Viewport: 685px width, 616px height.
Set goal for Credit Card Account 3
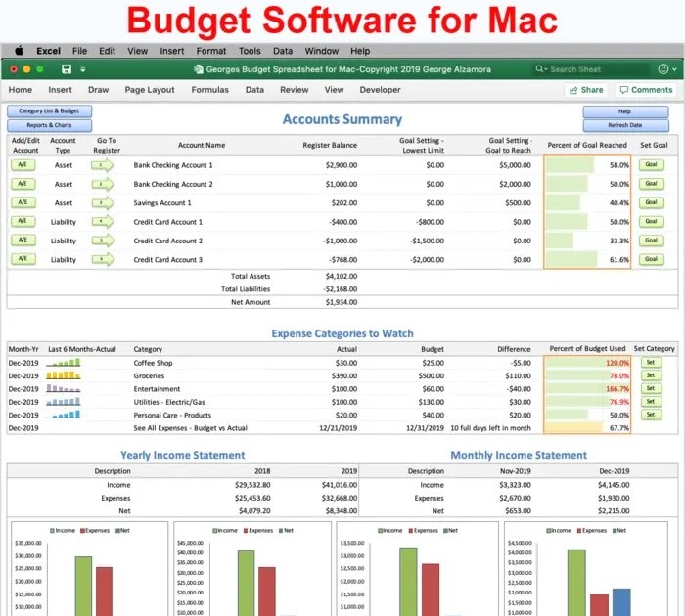[652, 259]
